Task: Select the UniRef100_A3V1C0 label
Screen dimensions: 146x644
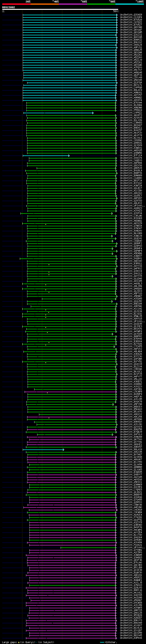Action: [x=131, y=387]
